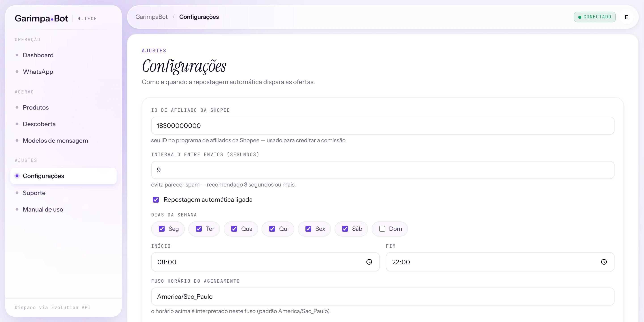Uncheck the Qui weekday checkbox
The image size is (644, 322).
(x=272, y=229)
